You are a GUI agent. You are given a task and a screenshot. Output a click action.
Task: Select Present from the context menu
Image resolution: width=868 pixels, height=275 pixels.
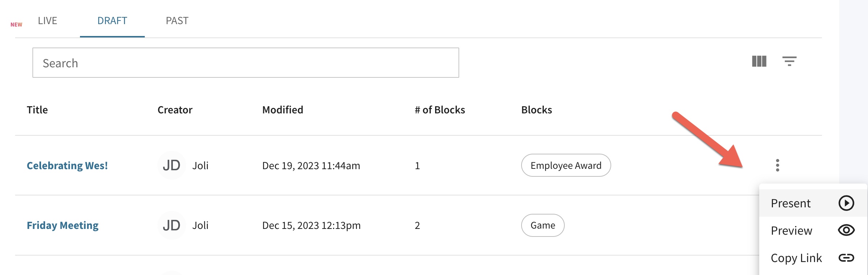pos(813,203)
